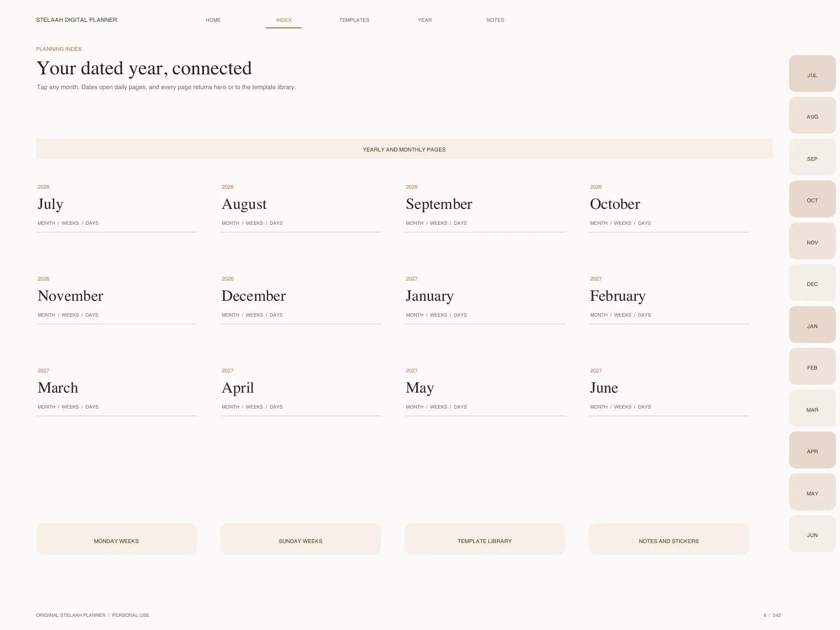Go to the YEAR tab
The image size is (840, 630).
click(x=425, y=20)
